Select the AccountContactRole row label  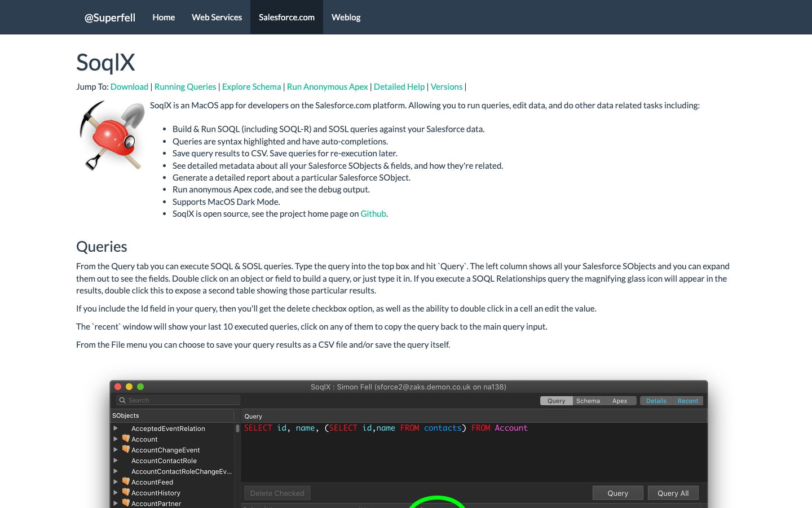[164, 461]
